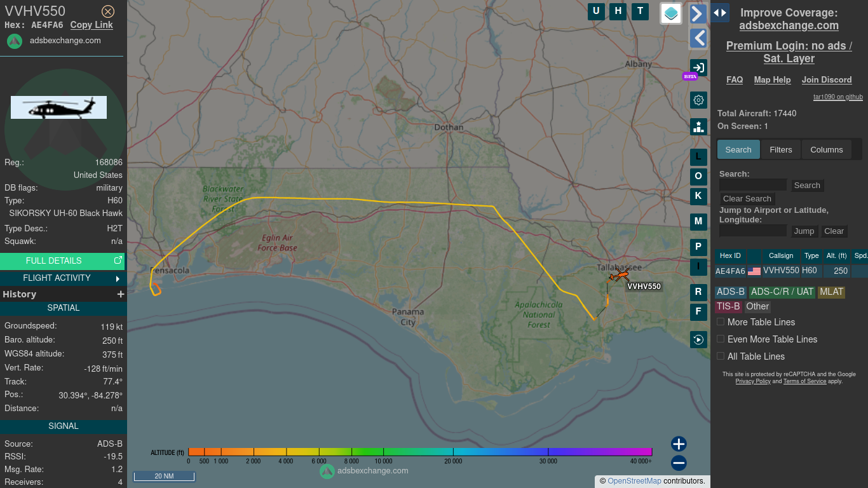Expand the History section plus sign
868x488 pixels.
[120, 294]
